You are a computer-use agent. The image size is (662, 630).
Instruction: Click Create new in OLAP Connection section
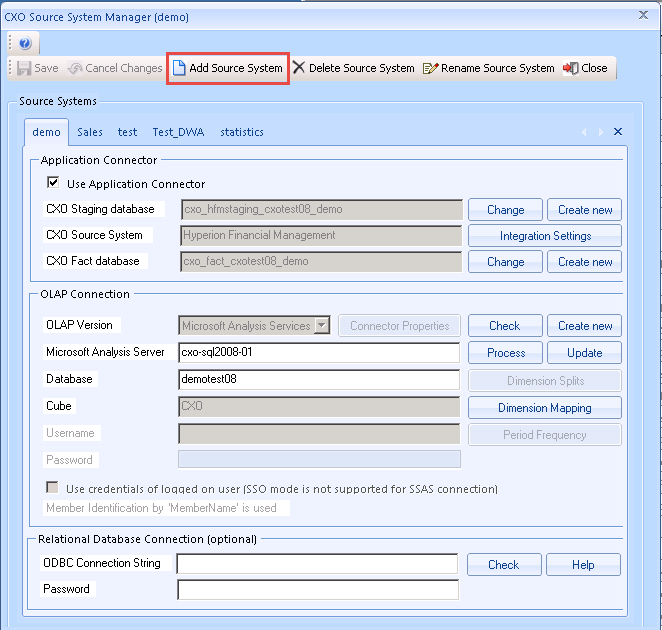(585, 326)
